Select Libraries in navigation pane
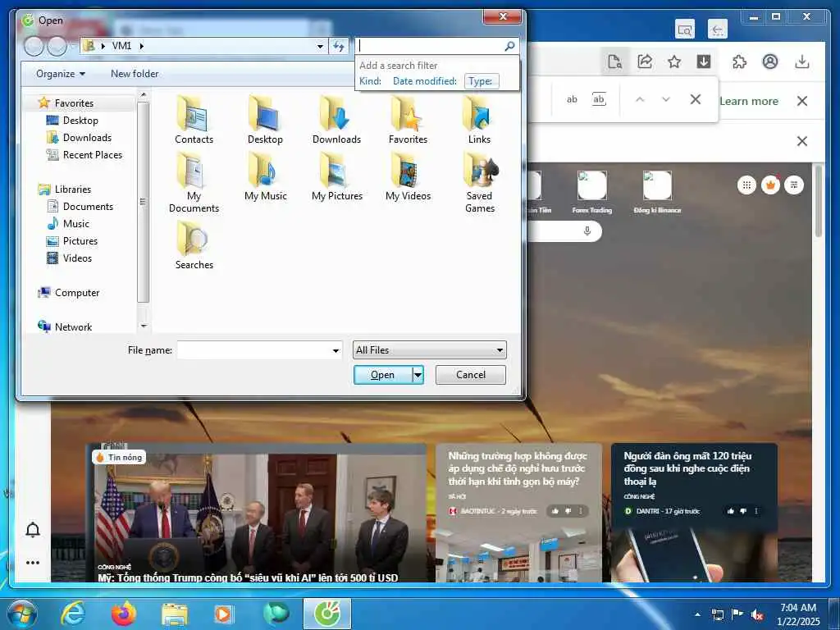This screenshot has height=630, width=840. point(65,189)
